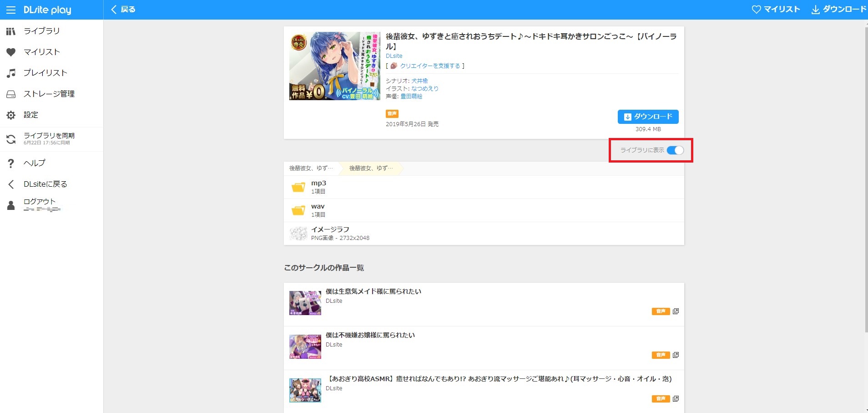Image resolution: width=868 pixels, height=413 pixels.
Task: Click the work title 後輩彼女、ゆずきと癒され…
Action: 531,41
